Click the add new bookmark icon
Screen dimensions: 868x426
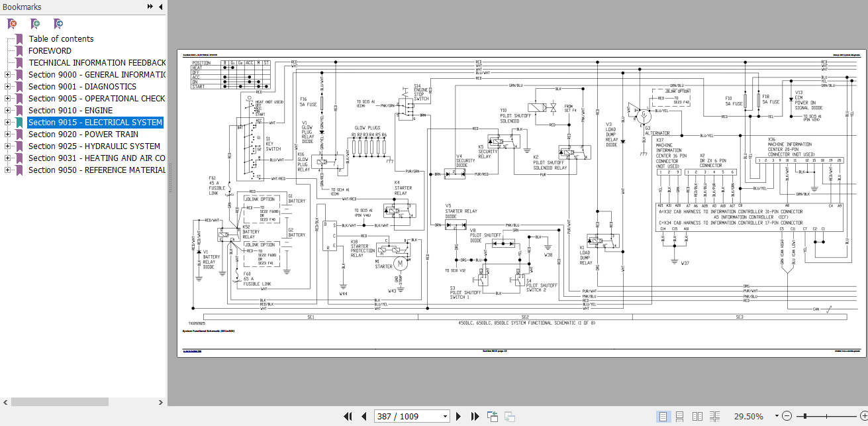point(35,24)
